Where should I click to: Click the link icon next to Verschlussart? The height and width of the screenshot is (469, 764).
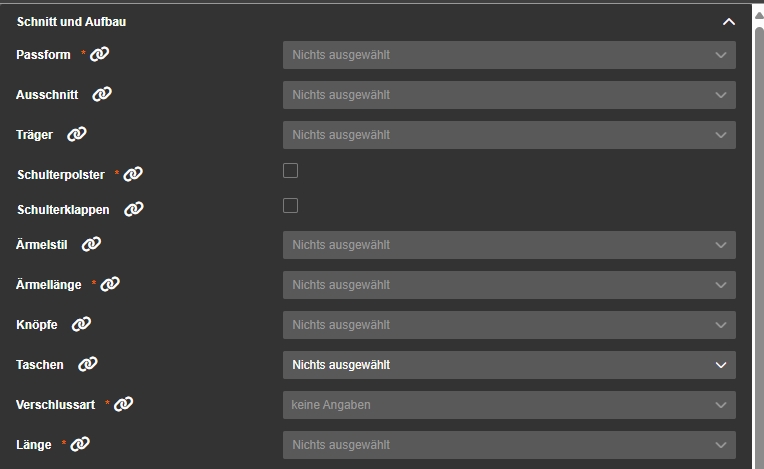click(123, 405)
